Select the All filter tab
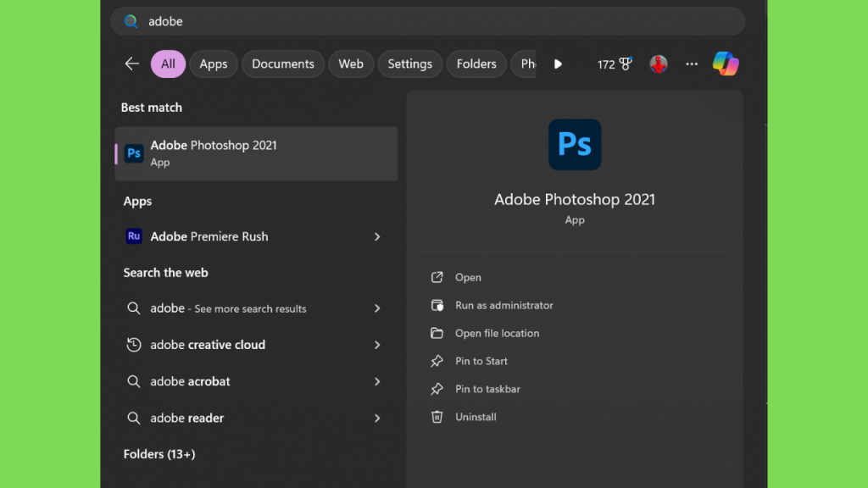The image size is (868, 488). (169, 64)
